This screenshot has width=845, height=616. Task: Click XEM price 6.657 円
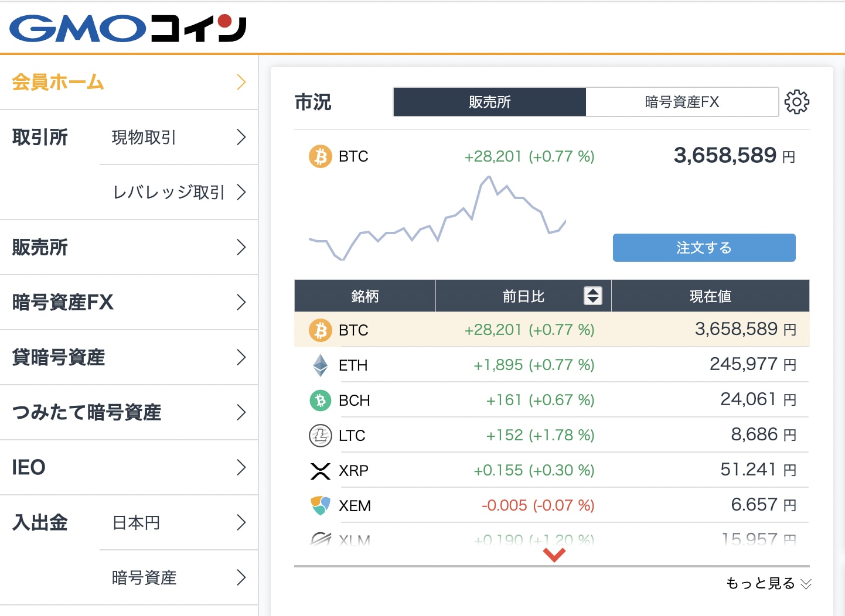pyautogui.click(x=764, y=505)
